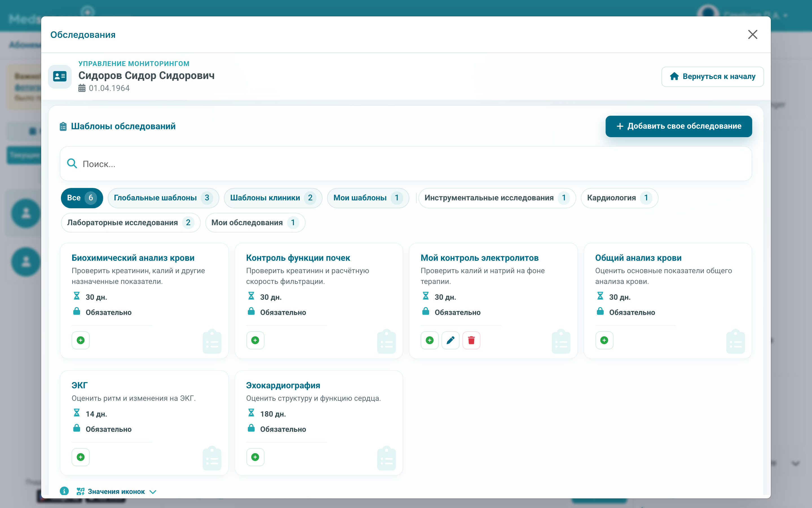The height and width of the screenshot is (508, 812).
Task: Open the Общий анализ крови card title
Action: click(638, 258)
